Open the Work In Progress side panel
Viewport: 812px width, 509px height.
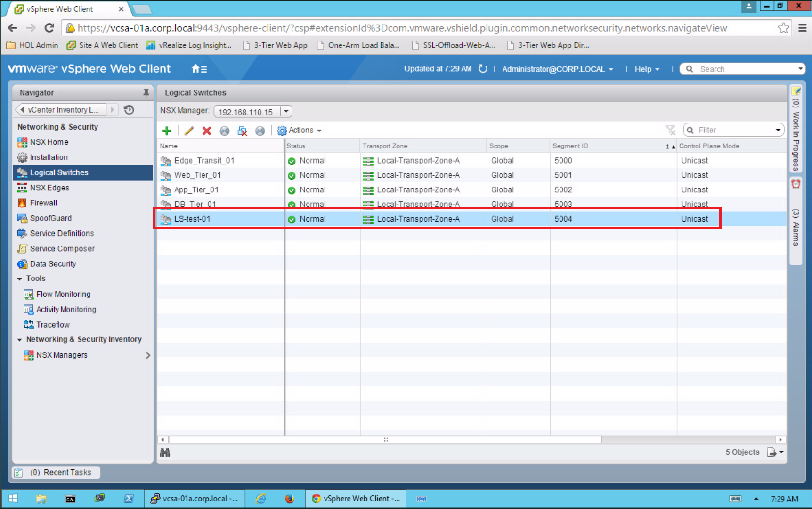point(796,129)
